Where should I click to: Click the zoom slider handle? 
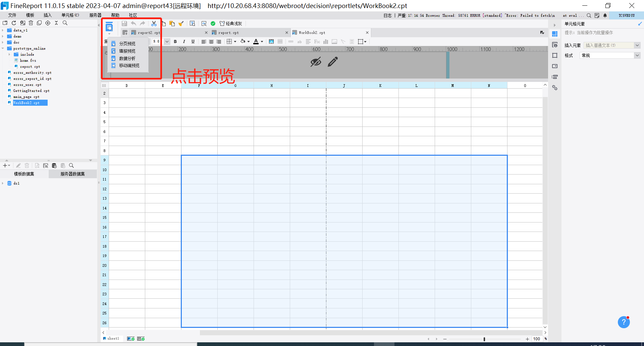point(484,339)
